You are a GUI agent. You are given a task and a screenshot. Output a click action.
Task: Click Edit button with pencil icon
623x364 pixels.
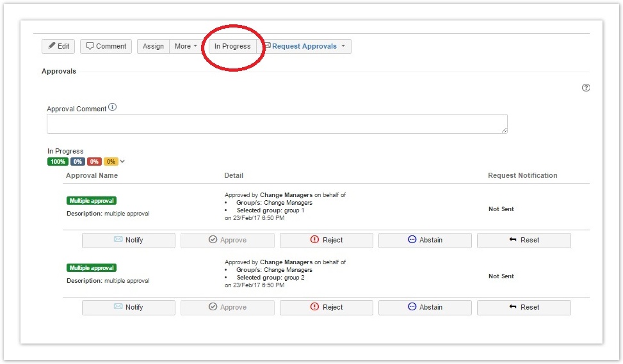tap(58, 46)
